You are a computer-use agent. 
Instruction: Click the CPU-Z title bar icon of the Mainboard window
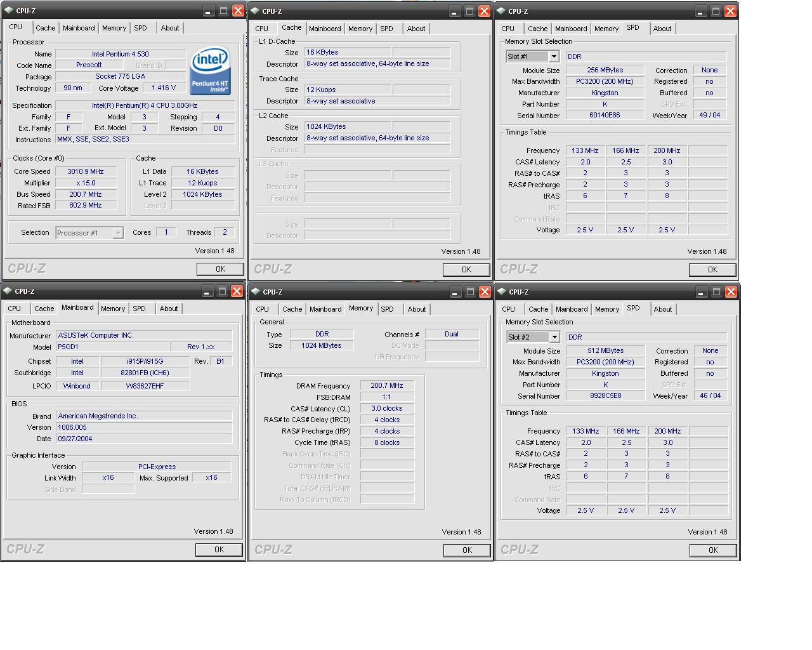click(8, 291)
